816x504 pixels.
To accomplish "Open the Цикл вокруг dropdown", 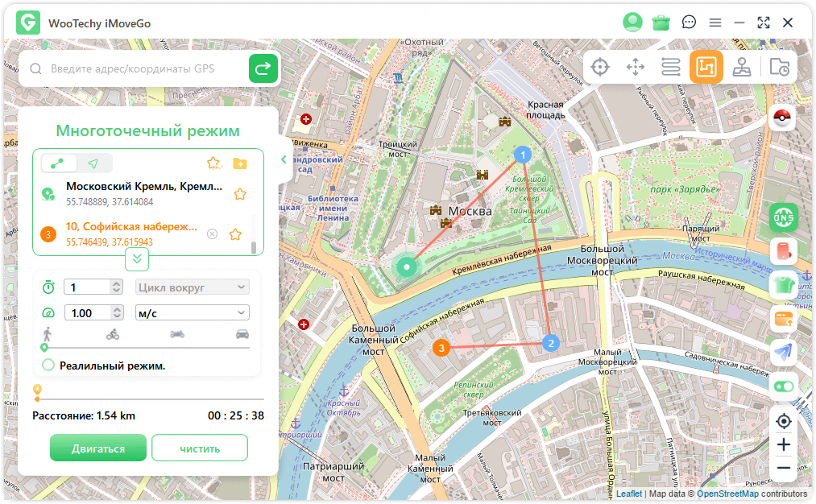I will coord(192,287).
